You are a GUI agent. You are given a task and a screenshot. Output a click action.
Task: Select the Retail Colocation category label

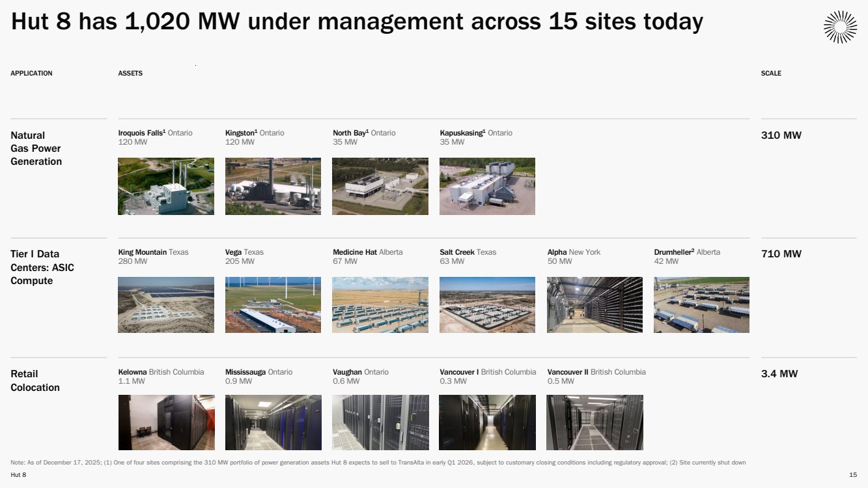[x=35, y=380]
